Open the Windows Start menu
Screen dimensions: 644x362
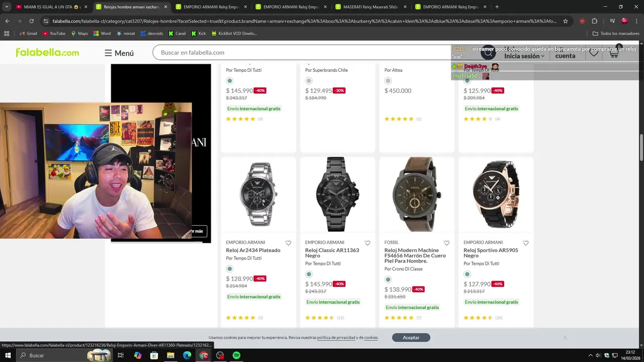[x=8, y=355]
